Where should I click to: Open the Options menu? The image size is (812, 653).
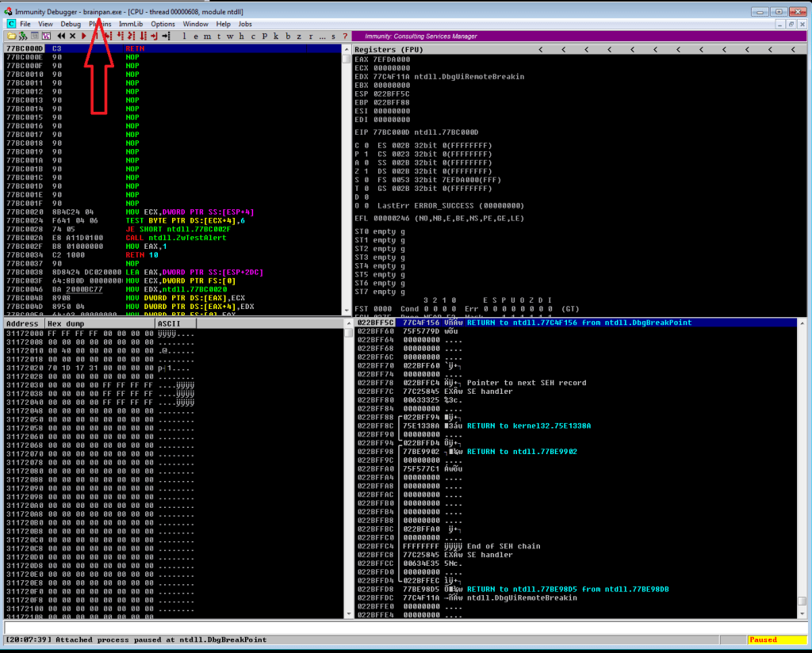tap(163, 24)
